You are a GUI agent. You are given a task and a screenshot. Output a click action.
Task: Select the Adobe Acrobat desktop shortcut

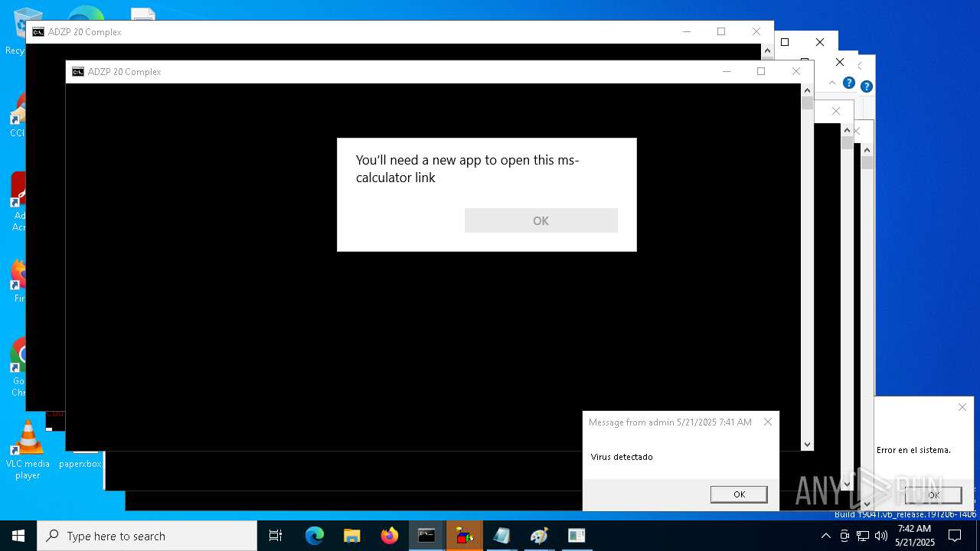tap(18, 202)
